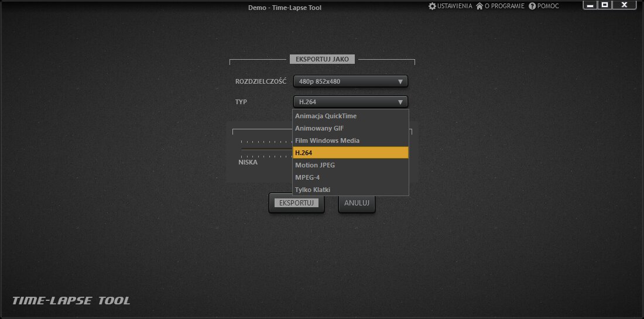Select the highlighted H.264 entry
Image resolution: width=644 pixels, height=319 pixels.
point(350,153)
